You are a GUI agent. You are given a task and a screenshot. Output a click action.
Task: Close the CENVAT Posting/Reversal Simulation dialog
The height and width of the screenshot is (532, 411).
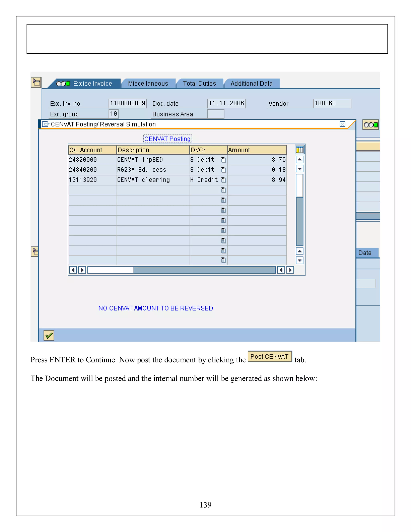pyautogui.click(x=342, y=124)
